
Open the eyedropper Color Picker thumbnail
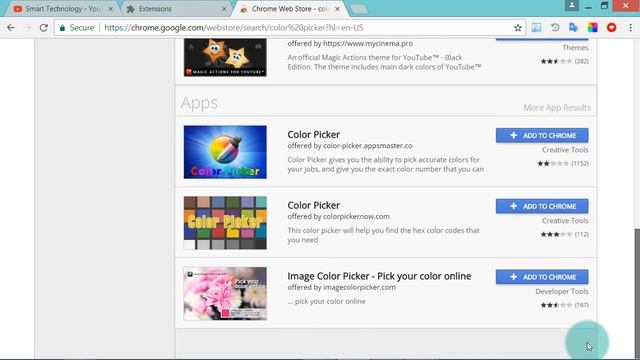point(225,152)
